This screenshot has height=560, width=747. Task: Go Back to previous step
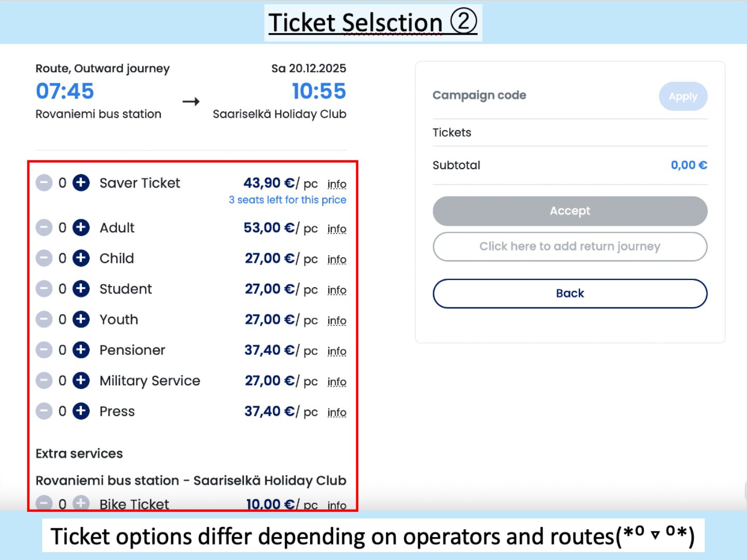[x=570, y=293]
